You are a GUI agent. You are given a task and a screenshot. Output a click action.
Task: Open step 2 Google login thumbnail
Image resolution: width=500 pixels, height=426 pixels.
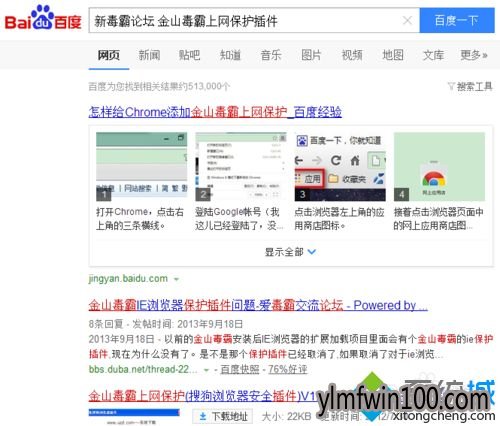click(x=241, y=167)
